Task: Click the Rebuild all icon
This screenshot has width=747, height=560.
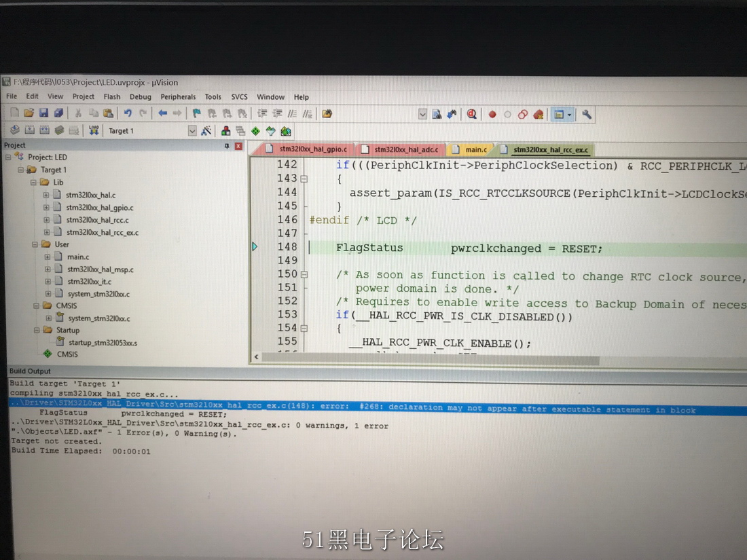Action: [44, 130]
